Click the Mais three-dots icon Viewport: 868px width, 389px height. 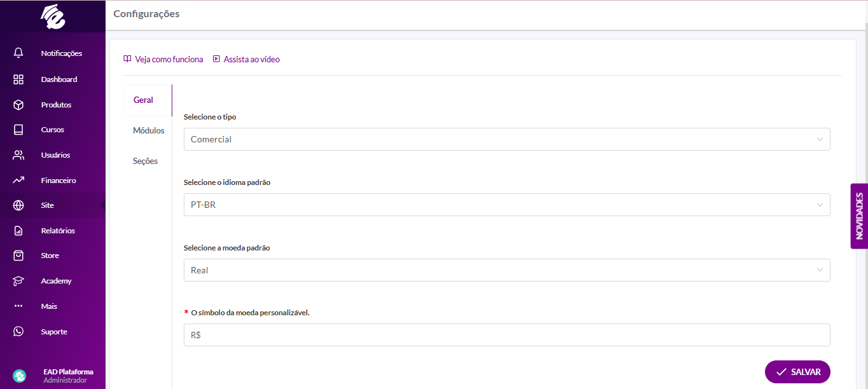click(x=18, y=306)
